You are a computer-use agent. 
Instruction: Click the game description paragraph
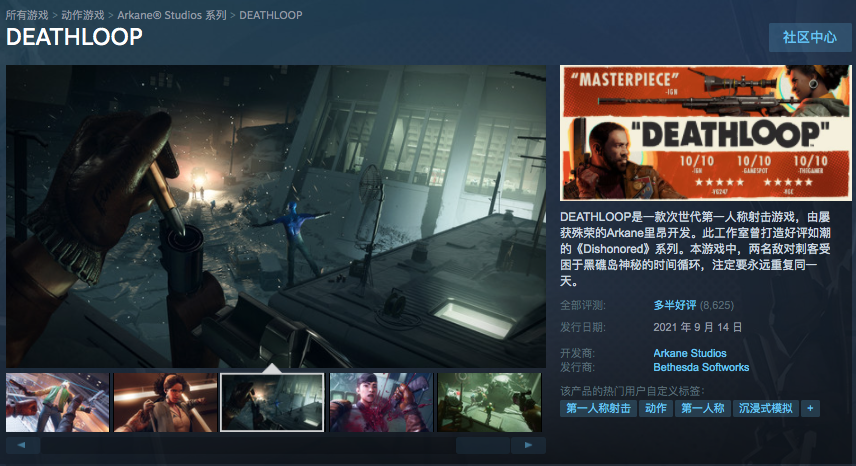(x=696, y=249)
